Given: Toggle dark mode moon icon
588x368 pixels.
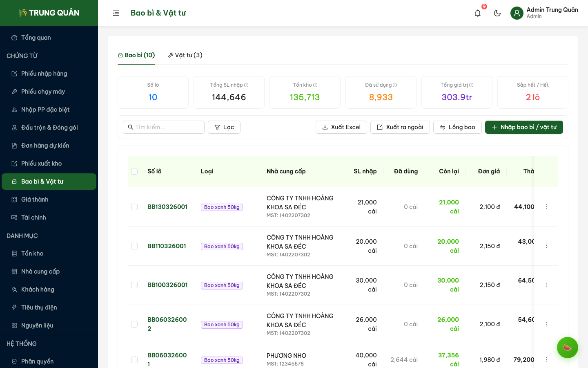Looking at the screenshot, I should pyautogui.click(x=497, y=13).
